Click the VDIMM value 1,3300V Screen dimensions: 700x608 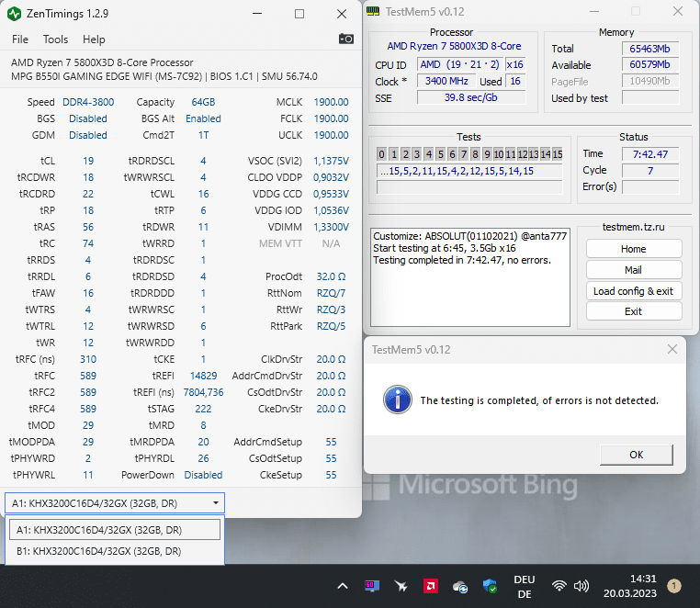[331, 227]
